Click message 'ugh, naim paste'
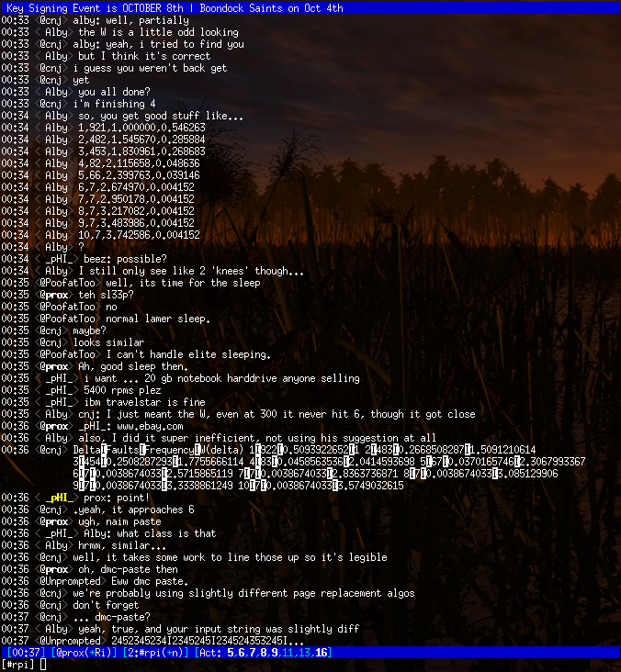 pos(119,522)
